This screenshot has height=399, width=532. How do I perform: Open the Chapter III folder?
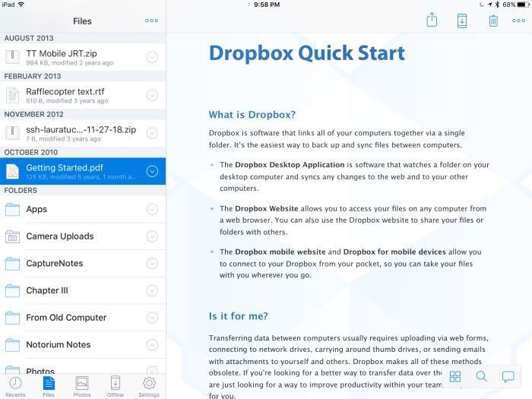coord(83,291)
